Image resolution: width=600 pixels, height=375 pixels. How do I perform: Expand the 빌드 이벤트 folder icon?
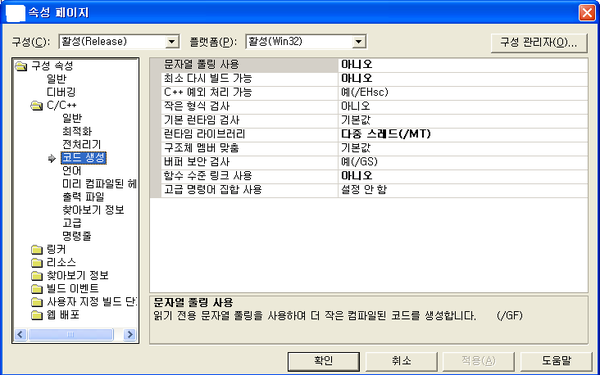click(36, 289)
